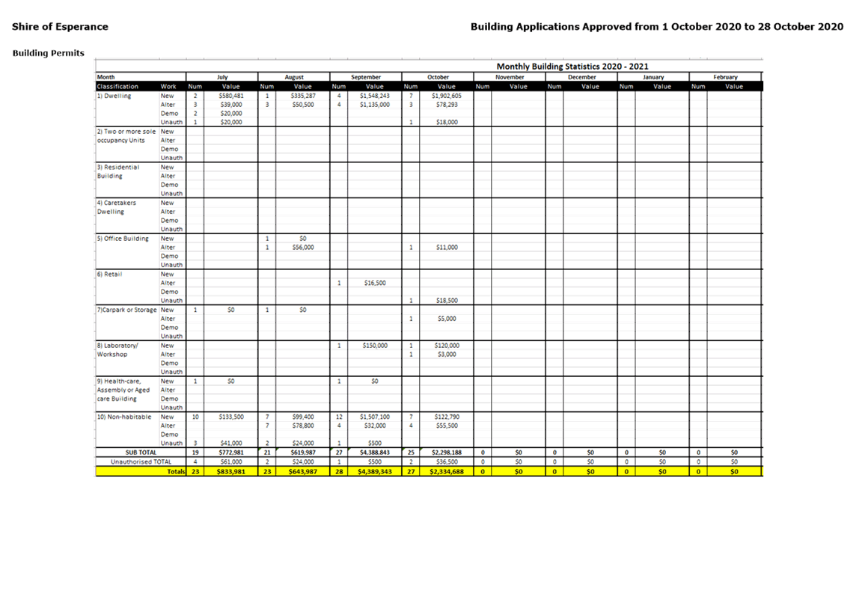
Task: Click the 'Classification' header cell
Action: point(117,86)
